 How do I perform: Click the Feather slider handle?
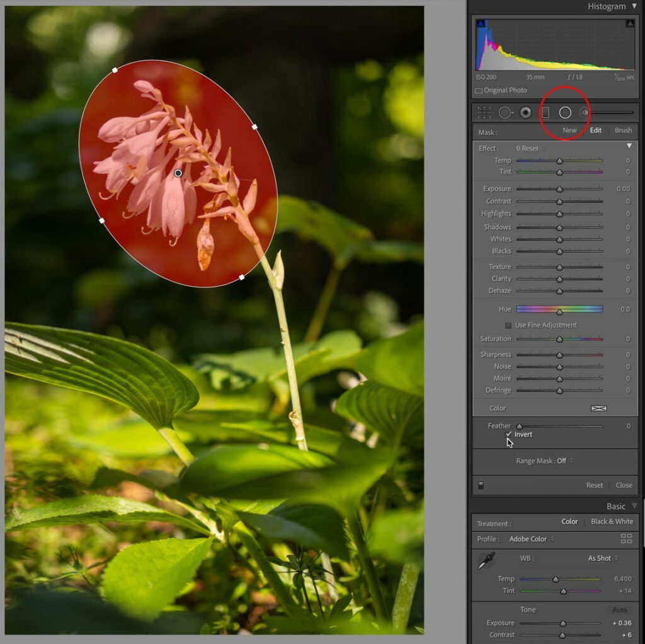click(x=519, y=427)
